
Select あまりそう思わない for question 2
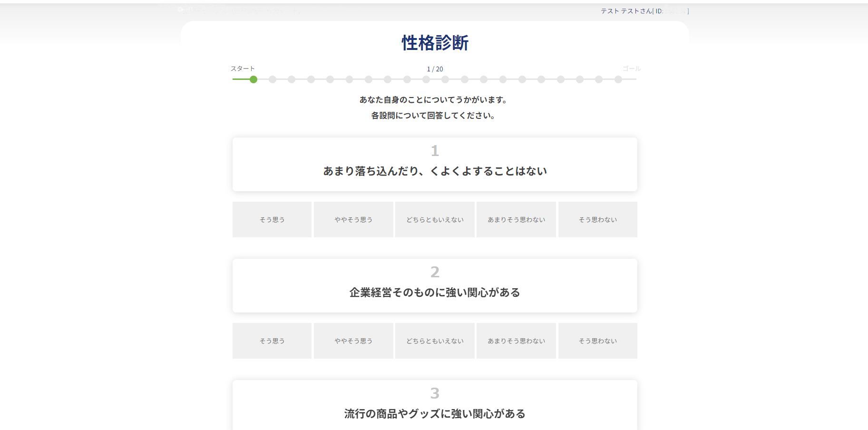tap(516, 341)
